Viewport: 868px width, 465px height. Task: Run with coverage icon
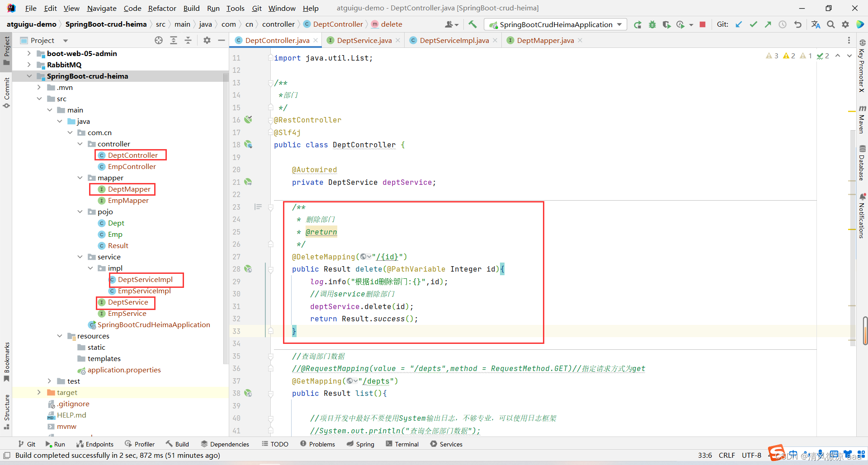point(666,24)
